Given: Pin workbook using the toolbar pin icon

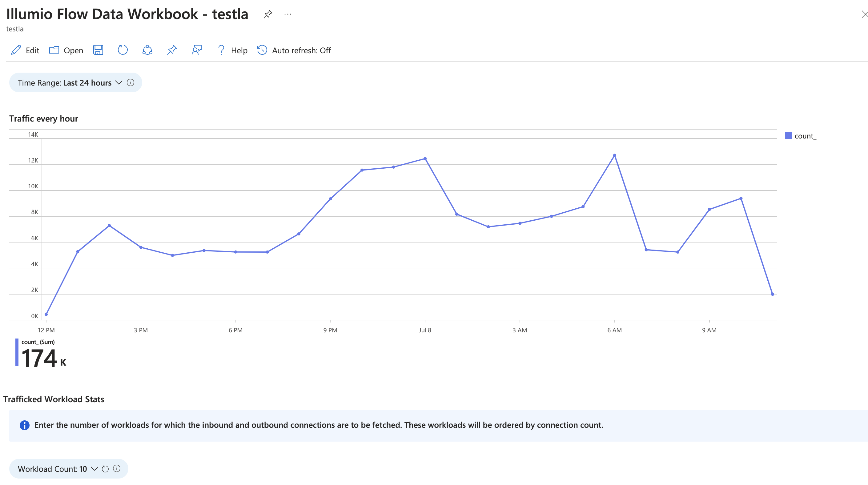Looking at the screenshot, I should tap(172, 50).
